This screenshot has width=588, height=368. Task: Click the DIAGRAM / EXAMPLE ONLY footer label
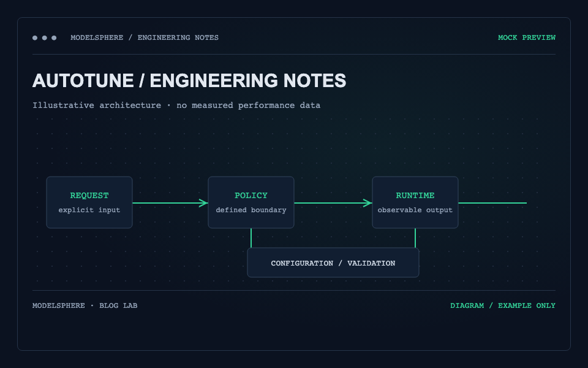pos(503,305)
